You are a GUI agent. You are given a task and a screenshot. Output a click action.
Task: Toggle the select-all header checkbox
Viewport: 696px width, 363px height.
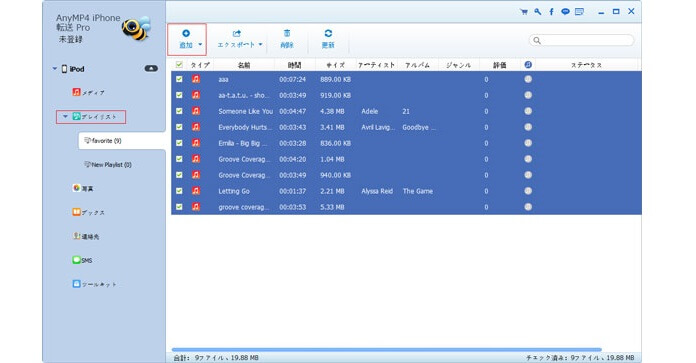[x=179, y=65]
